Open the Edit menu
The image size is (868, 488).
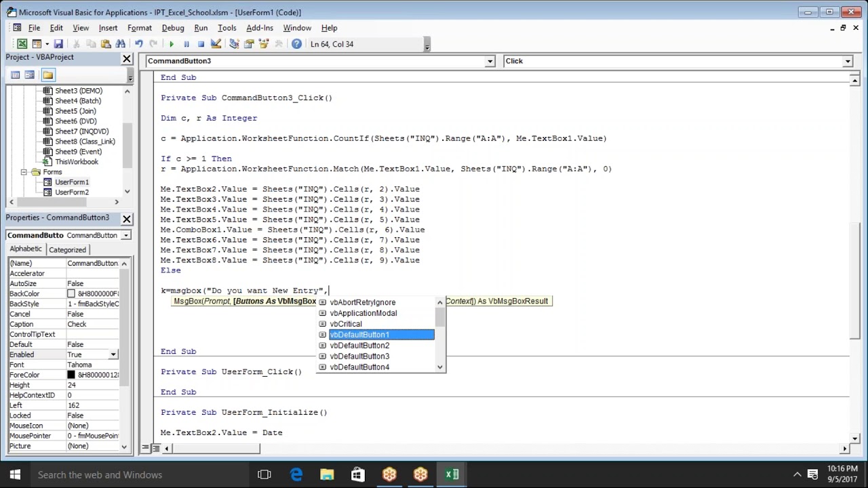[56, 28]
